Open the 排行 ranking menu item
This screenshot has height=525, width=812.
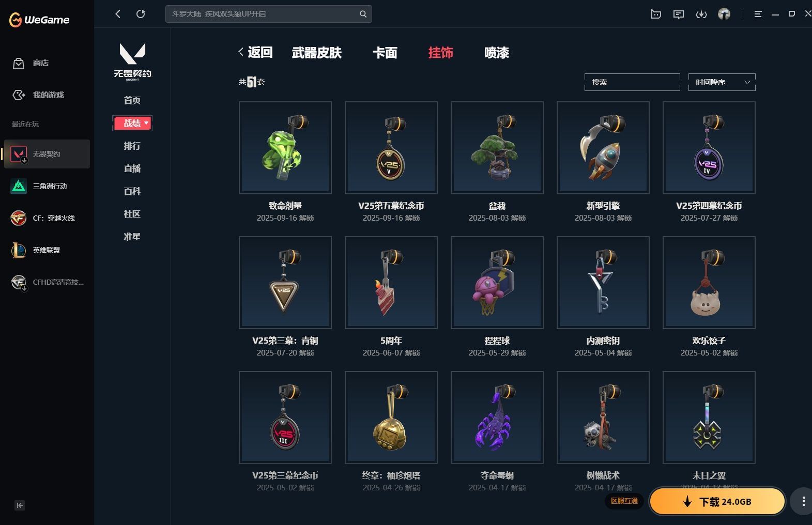[132, 146]
